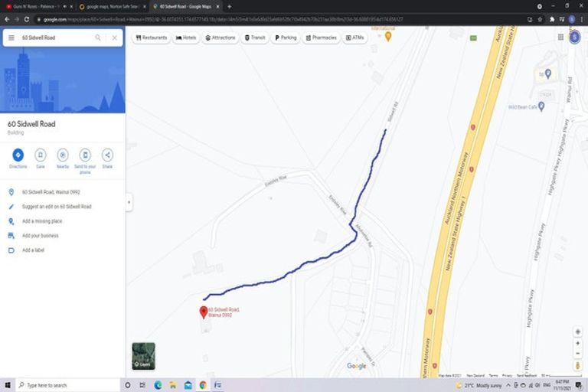588x392 pixels.
Task: Click the search magnifier icon
Action: pyautogui.click(x=98, y=38)
